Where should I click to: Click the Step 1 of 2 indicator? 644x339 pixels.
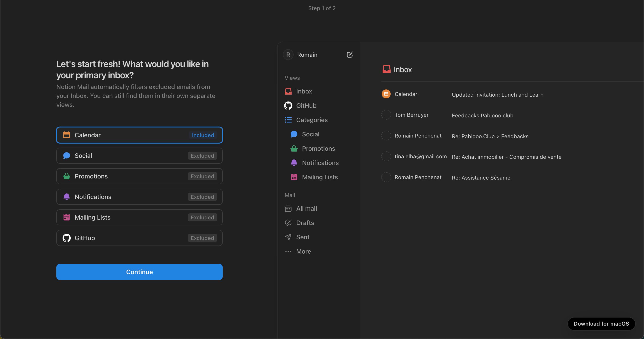click(322, 8)
